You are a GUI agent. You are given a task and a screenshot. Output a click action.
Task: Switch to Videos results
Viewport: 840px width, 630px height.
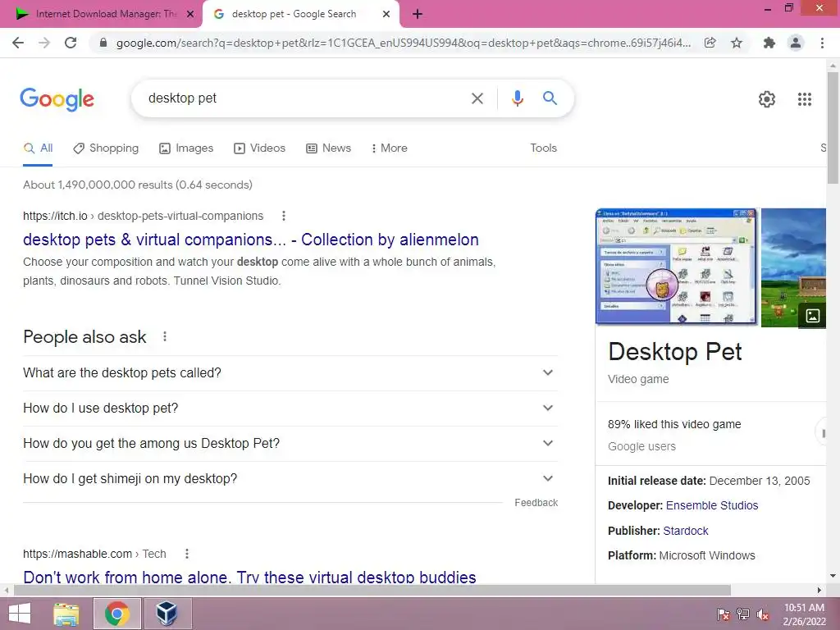[x=260, y=148]
